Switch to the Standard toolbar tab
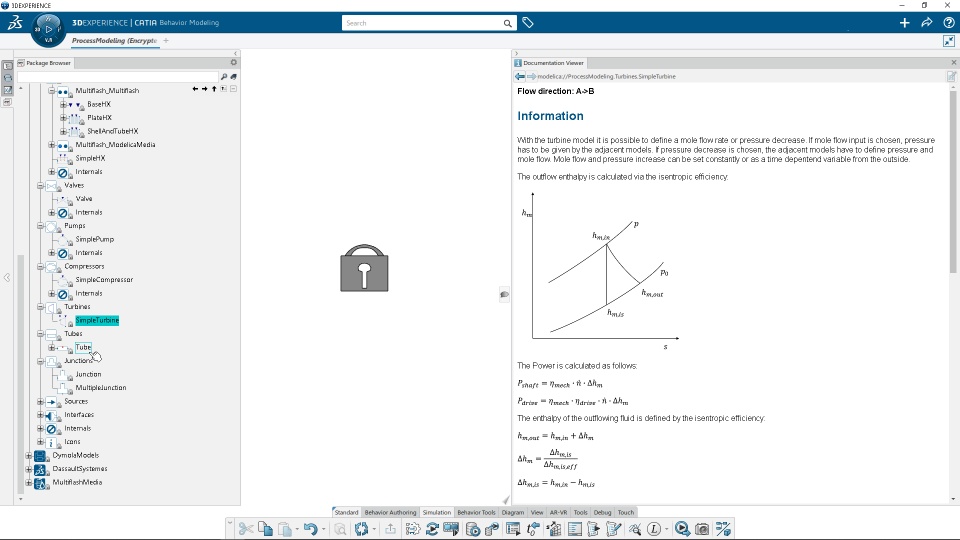The height and width of the screenshot is (540, 960). pos(346,512)
